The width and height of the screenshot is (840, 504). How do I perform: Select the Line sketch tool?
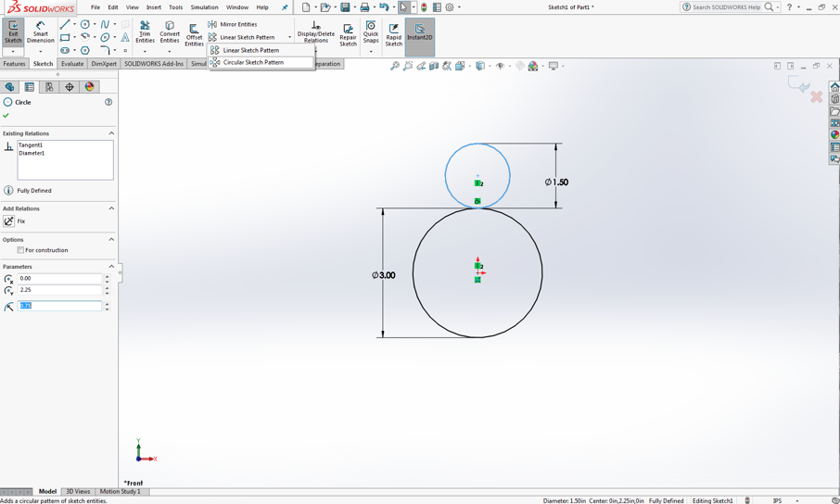pos(65,24)
